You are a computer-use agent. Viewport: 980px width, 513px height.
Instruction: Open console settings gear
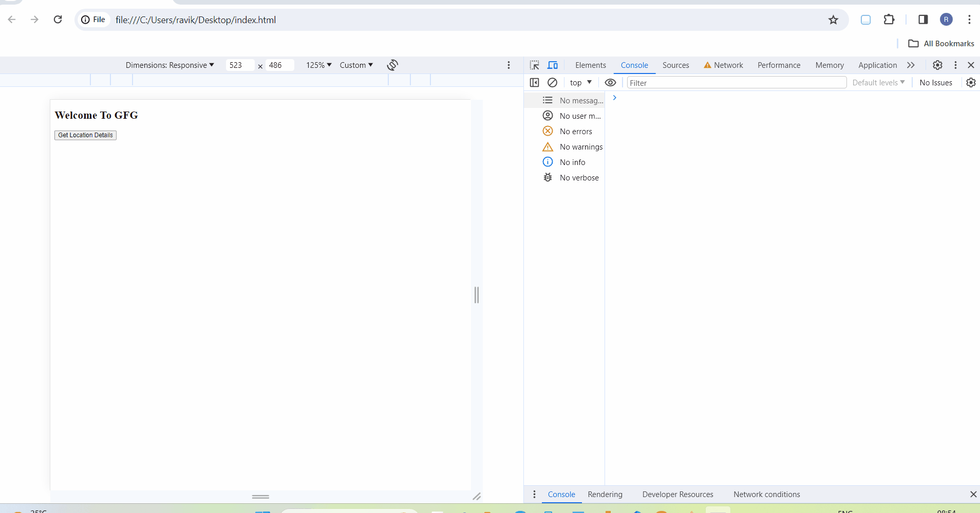(971, 82)
